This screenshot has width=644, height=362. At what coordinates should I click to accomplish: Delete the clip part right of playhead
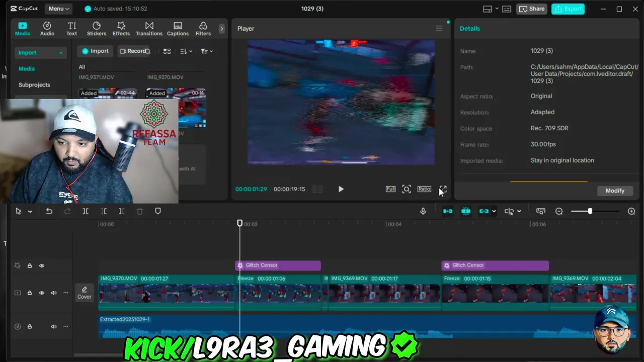click(122, 211)
